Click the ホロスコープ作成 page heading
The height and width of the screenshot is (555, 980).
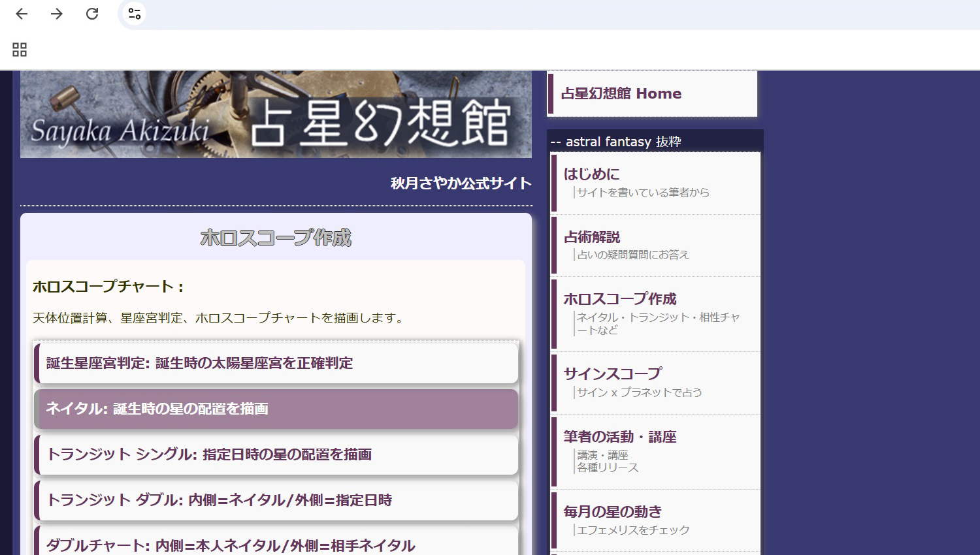[276, 238]
